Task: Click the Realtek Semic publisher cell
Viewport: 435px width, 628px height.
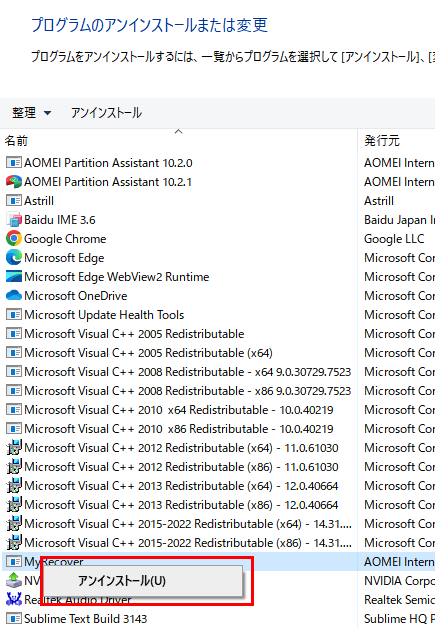Action: [x=399, y=600]
